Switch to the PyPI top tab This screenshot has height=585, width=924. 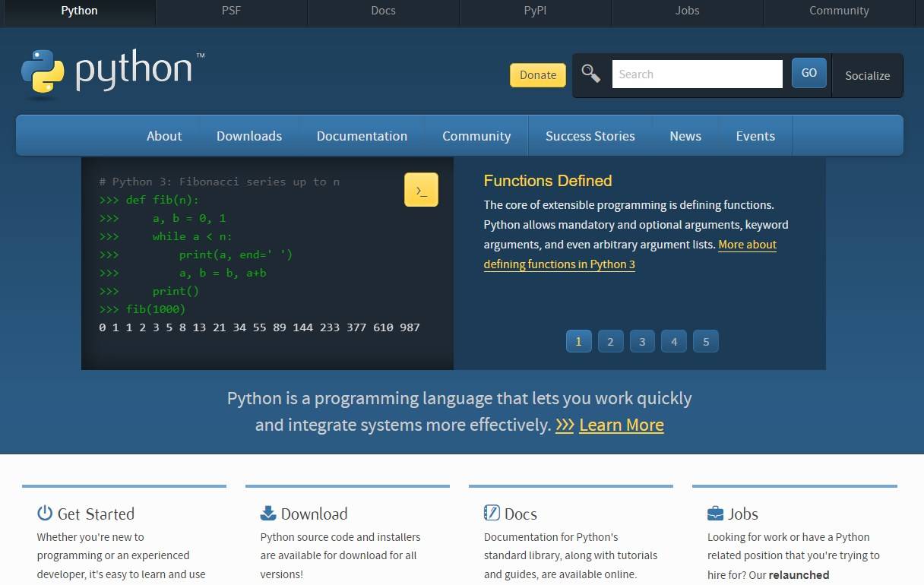[535, 11]
